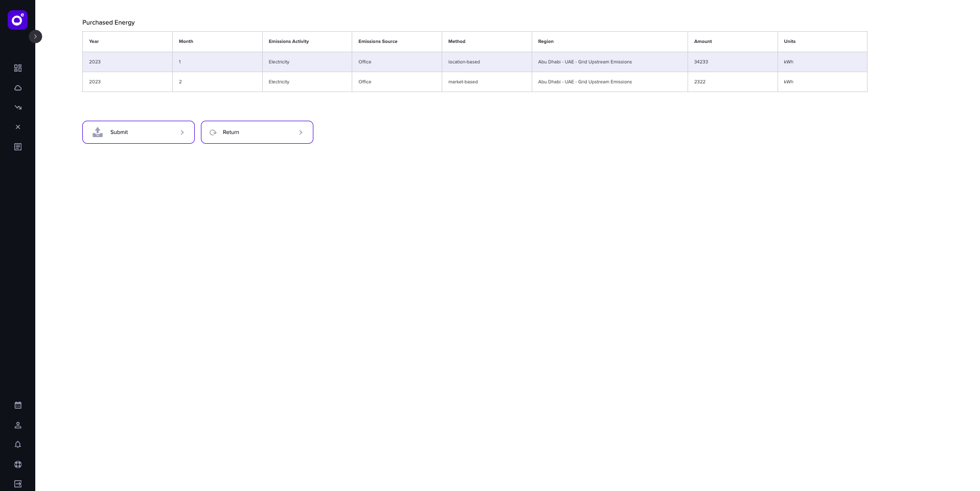This screenshot has height=491, width=980.
Task: Click the Submit button
Action: (x=138, y=132)
